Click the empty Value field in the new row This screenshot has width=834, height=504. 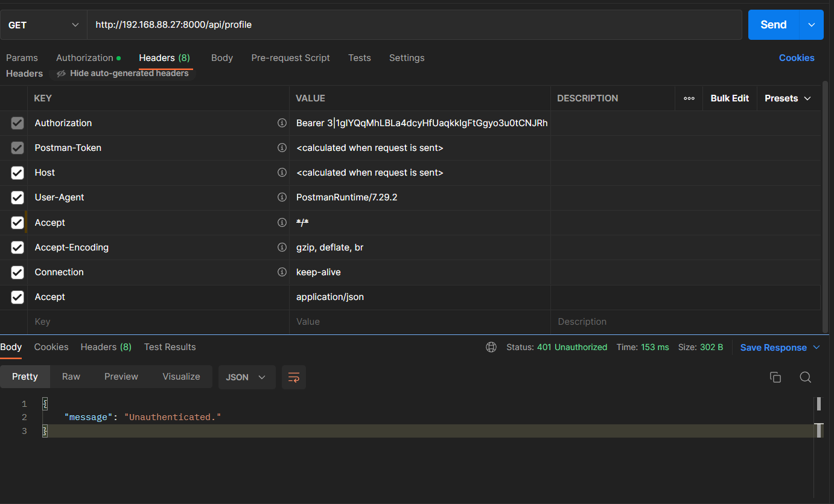[x=420, y=322]
